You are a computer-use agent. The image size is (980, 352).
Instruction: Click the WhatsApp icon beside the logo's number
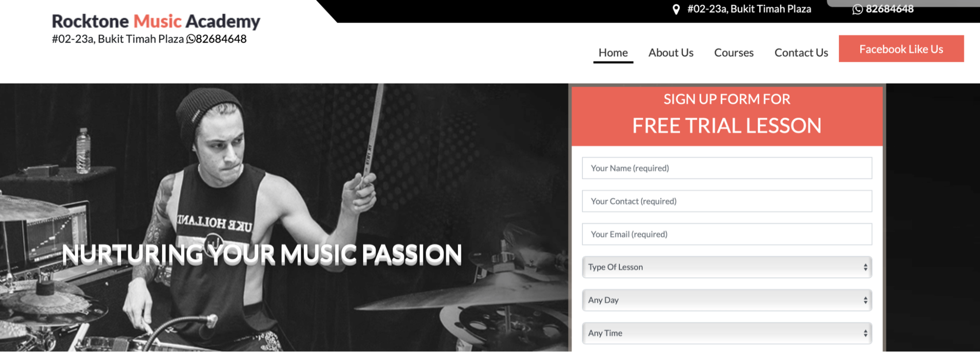pyautogui.click(x=191, y=39)
